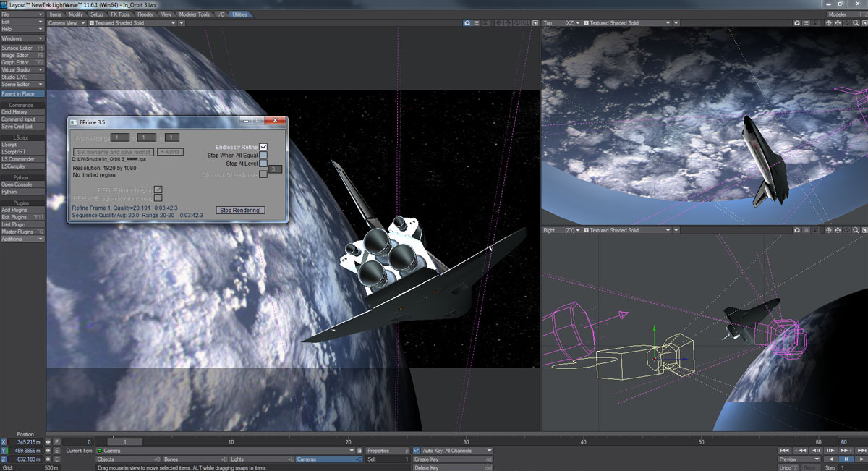The width and height of the screenshot is (868, 471).
Task: Enable Stop When All Equal checkbox
Action: pos(263,156)
